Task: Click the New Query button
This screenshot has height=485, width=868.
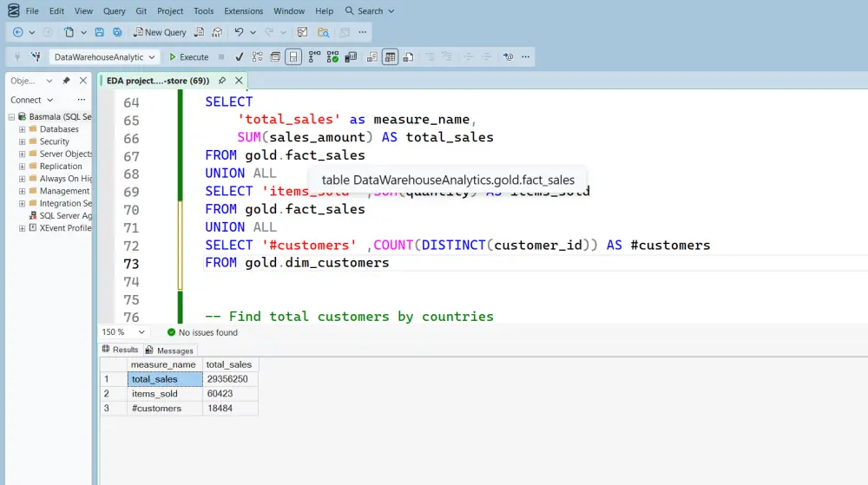Action: pyautogui.click(x=160, y=32)
